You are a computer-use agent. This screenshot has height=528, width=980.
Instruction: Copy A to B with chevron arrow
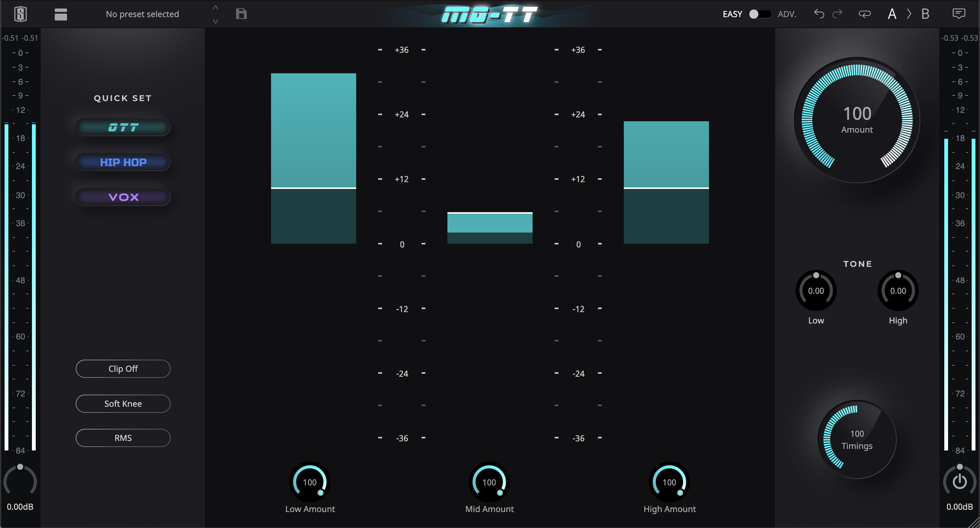tap(909, 14)
